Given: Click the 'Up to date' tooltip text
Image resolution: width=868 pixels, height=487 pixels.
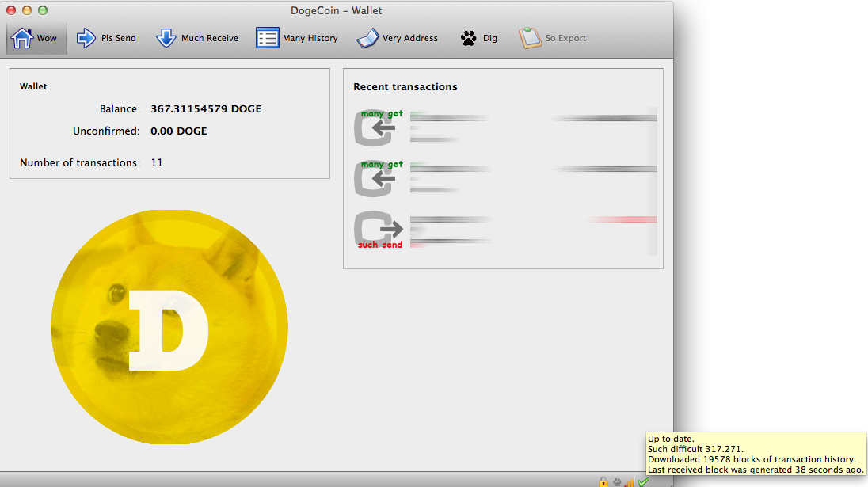Looking at the screenshot, I should pyautogui.click(x=671, y=439).
